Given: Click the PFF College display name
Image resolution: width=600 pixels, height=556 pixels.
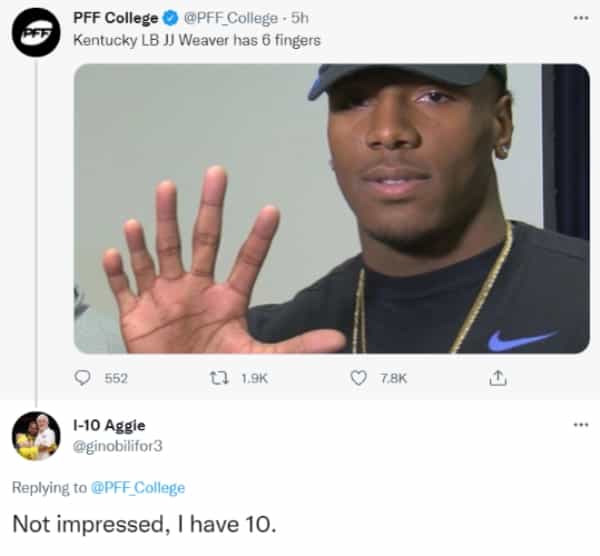Looking at the screenshot, I should (x=114, y=18).
